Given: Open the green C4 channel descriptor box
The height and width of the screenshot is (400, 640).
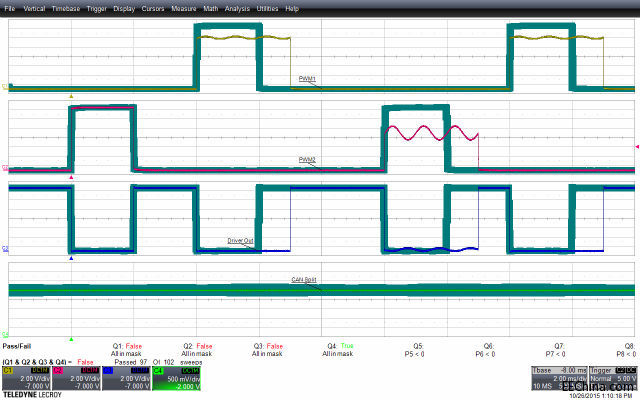Looking at the screenshot, I should coord(176,378).
